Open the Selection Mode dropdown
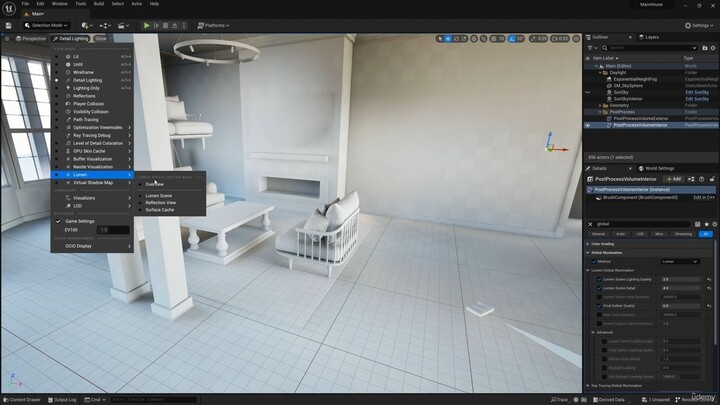 (46, 26)
